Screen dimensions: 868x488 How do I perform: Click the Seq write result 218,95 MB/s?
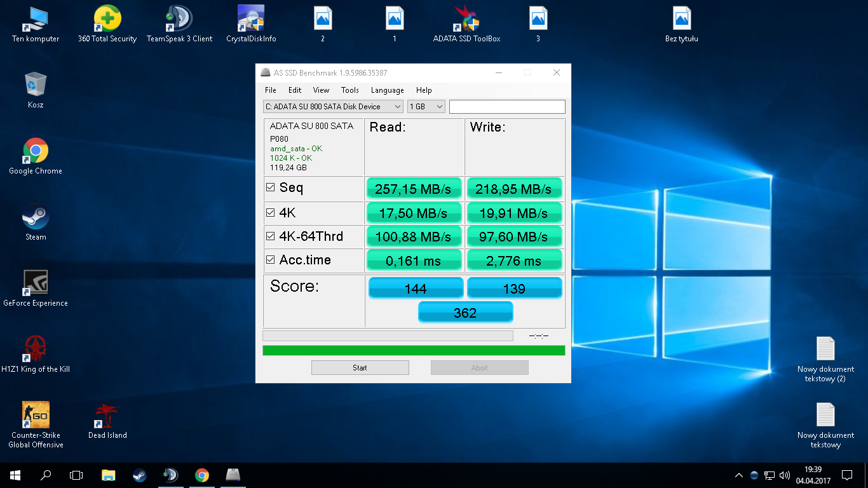point(515,189)
